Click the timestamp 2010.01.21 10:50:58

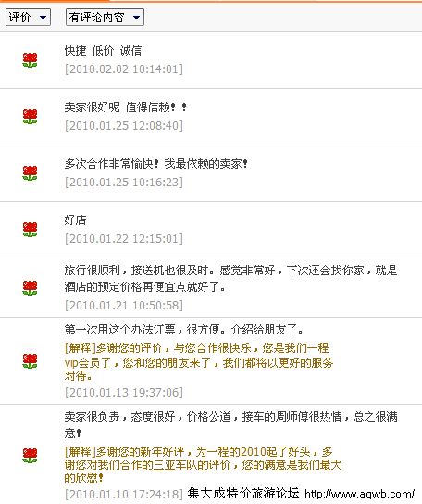click(124, 305)
